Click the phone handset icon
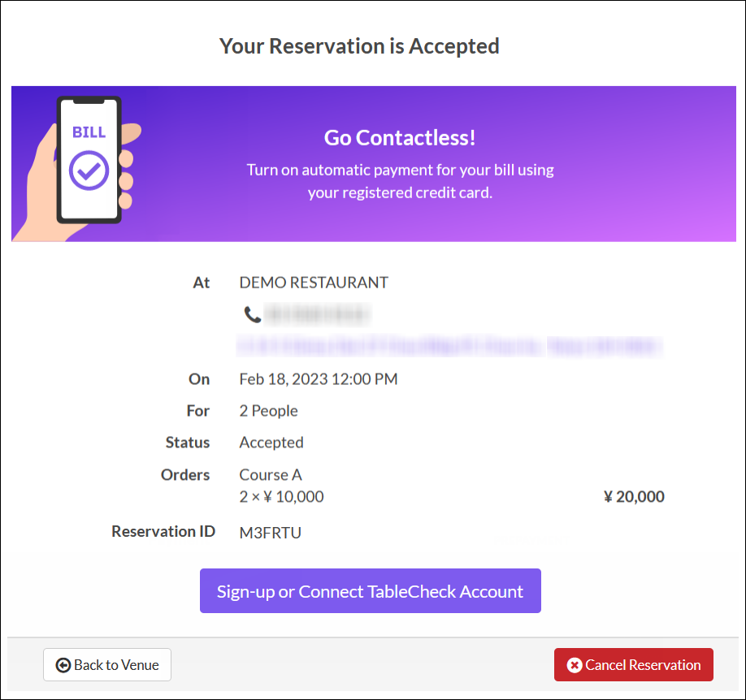The image size is (746, 700). (x=253, y=314)
